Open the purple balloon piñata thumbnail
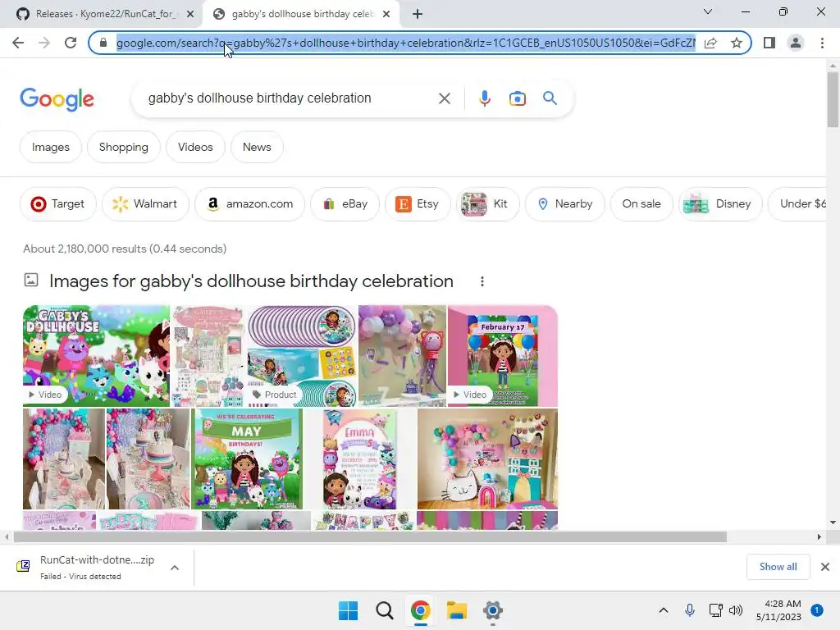The image size is (840, 630). pyautogui.click(x=402, y=356)
